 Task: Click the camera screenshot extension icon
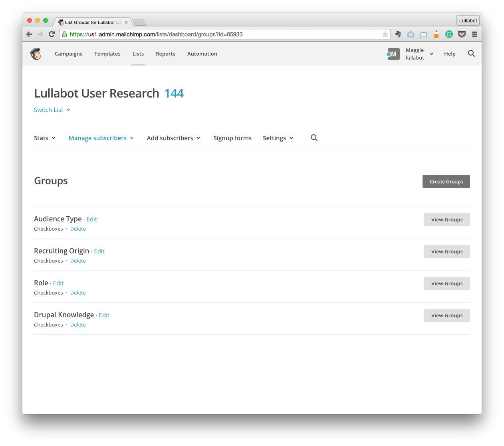click(411, 34)
